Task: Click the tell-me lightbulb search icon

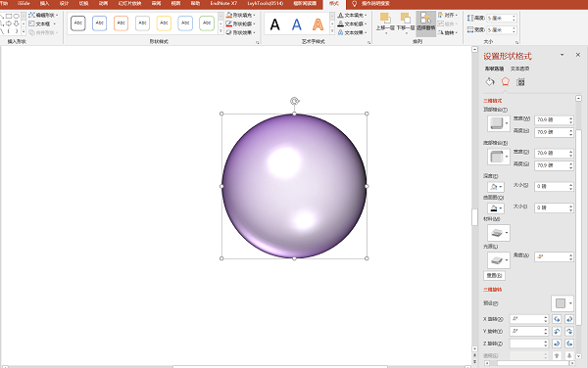Action: [355, 4]
